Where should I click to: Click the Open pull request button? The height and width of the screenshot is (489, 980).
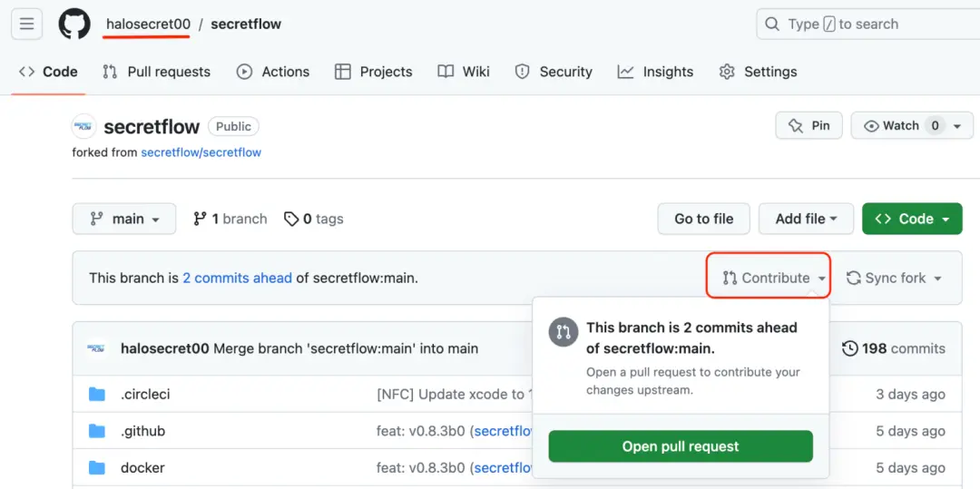tap(681, 446)
